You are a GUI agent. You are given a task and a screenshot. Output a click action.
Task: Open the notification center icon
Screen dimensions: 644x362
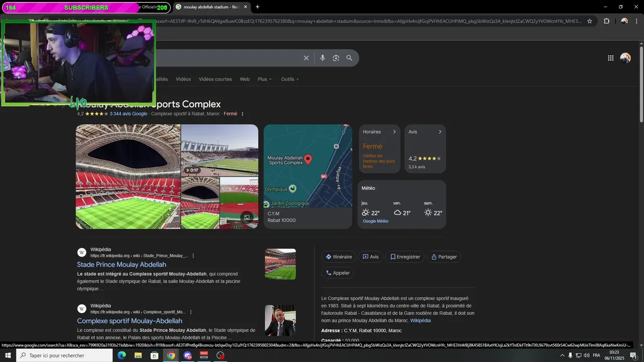[x=633, y=355]
